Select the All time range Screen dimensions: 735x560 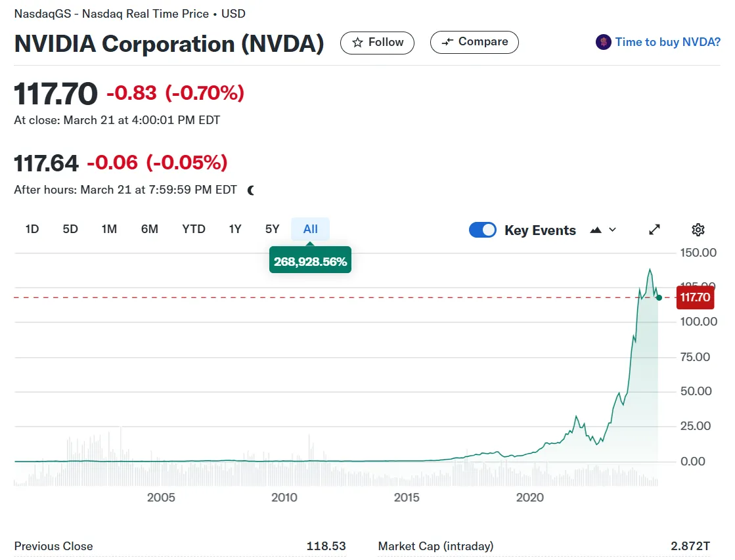311,229
